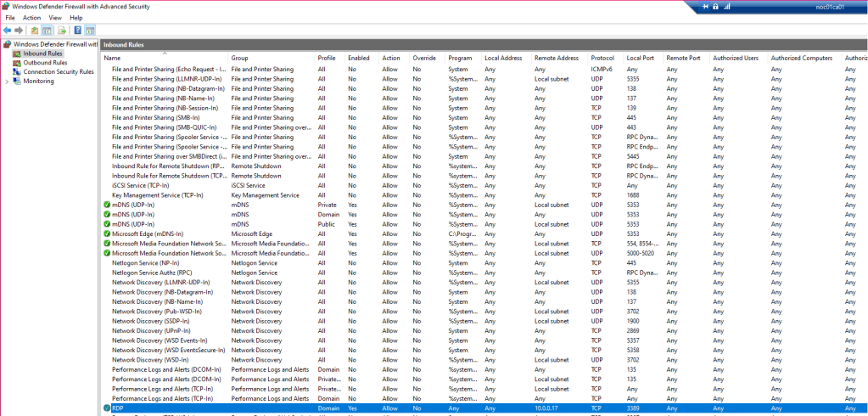Screen dimensions: 868x416
Task: Select the RDP inbound rule row
Action: click(x=118, y=408)
